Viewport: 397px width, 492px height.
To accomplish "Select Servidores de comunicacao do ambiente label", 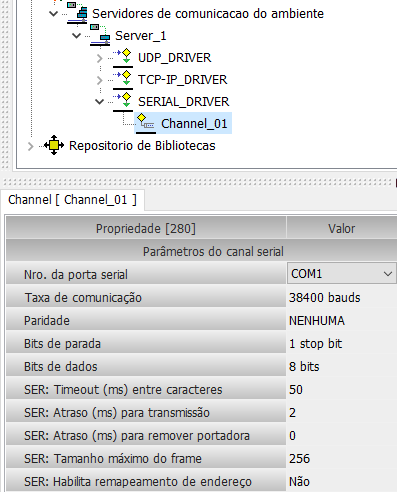I will pyautogui.click(x=208, y=14).
